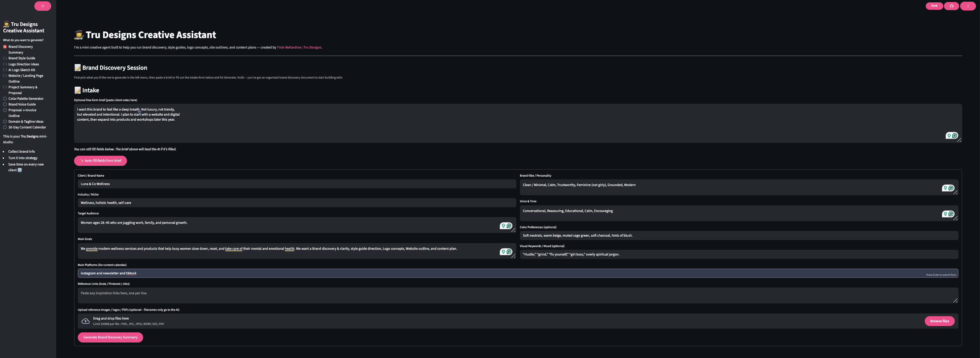Open the Trish Bellardine | Tru Designs link
Image resolution: width=980 pixels, height=358 pixels.
(299, 47)
